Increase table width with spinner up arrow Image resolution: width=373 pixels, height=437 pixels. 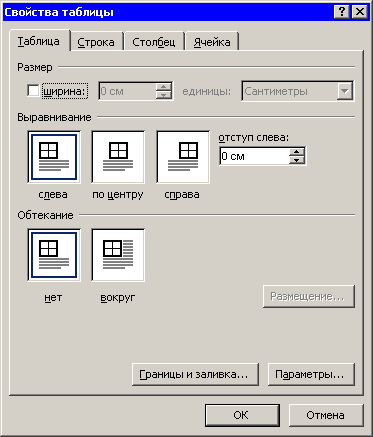point(163,87)
